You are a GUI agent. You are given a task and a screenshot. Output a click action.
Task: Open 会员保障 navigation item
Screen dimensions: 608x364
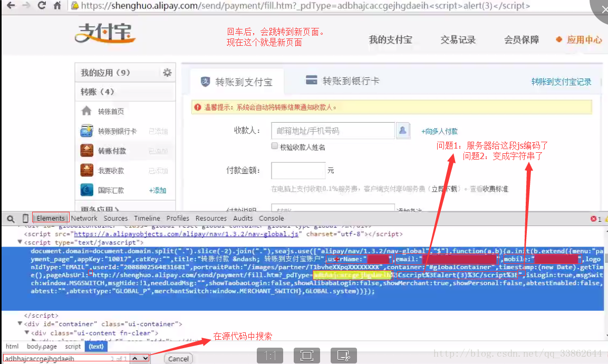(522, 40)
